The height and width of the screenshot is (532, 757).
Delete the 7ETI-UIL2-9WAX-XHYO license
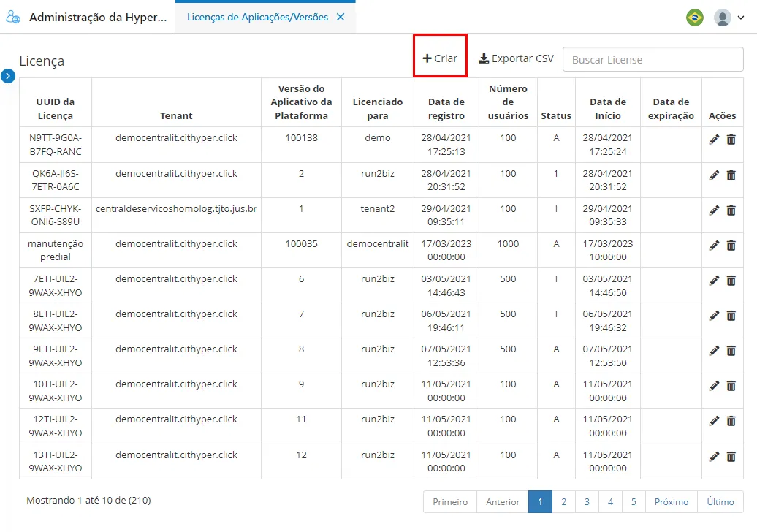point(731,281)
